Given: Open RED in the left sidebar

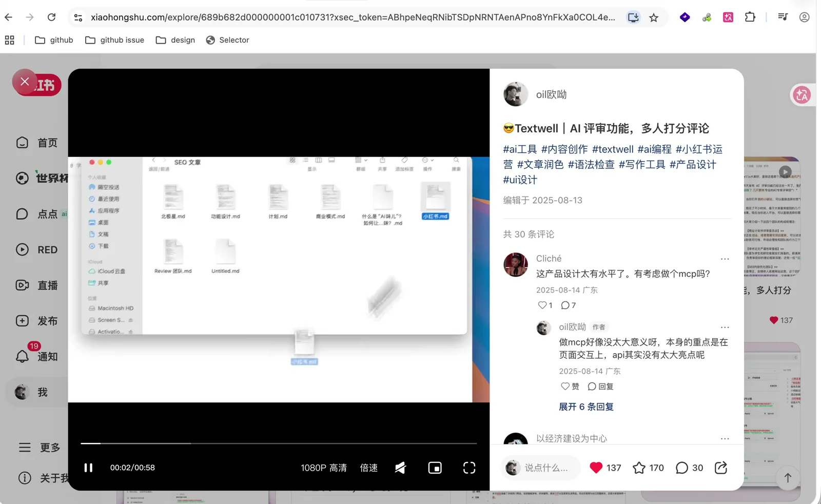Looking at the screenshot, I should click(x=37, y=250).
